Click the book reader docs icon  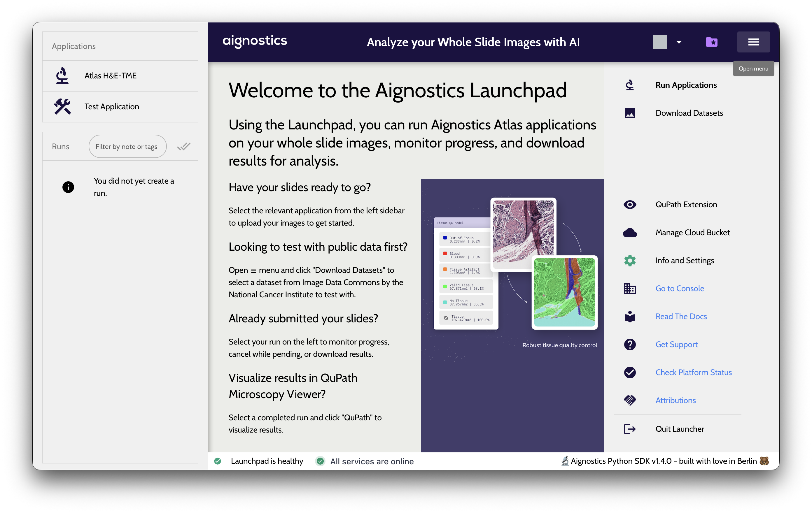point(630,317)
